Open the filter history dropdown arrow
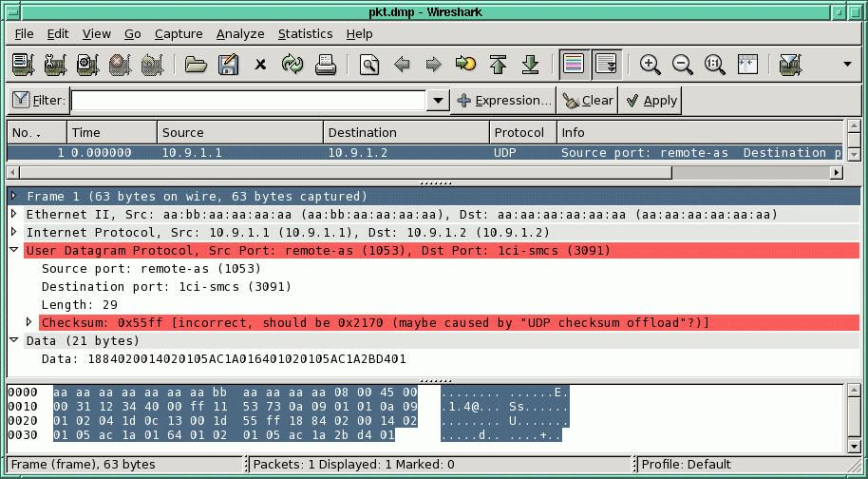 pos(438,100)
